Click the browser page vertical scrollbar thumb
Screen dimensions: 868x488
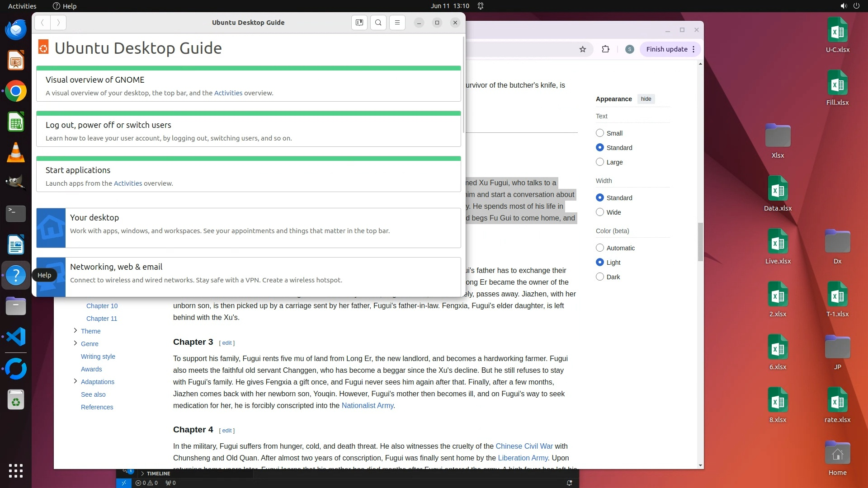point(700,242)
